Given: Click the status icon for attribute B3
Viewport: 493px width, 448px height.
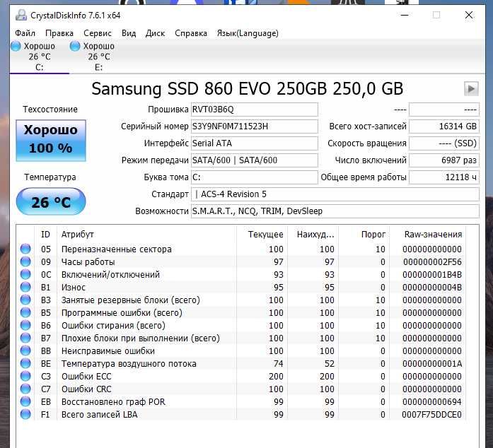Looking at the screenshot, I should [25, 300].
